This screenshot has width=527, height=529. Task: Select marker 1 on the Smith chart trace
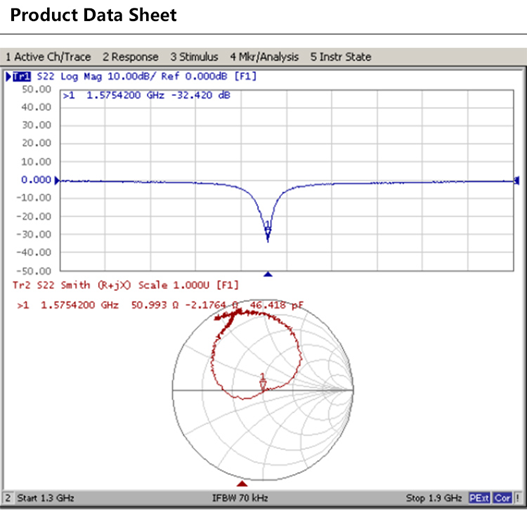pyautogui.click(x=262, y=382)
